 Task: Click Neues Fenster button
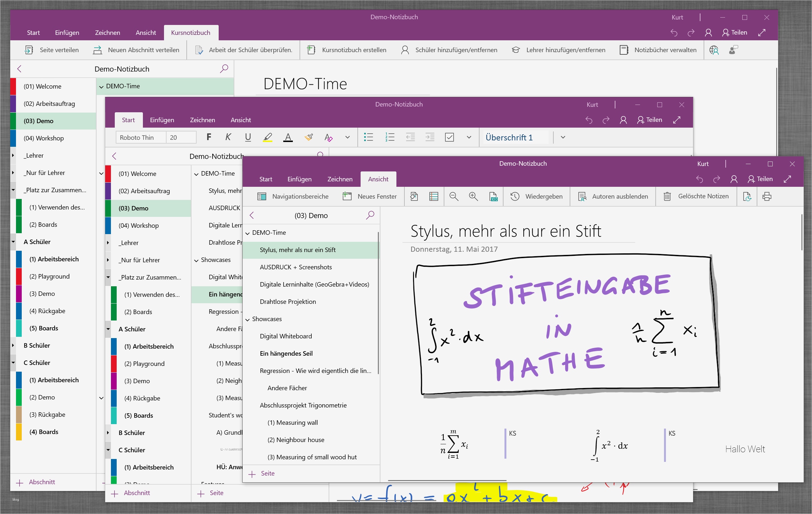coord(370,196)
